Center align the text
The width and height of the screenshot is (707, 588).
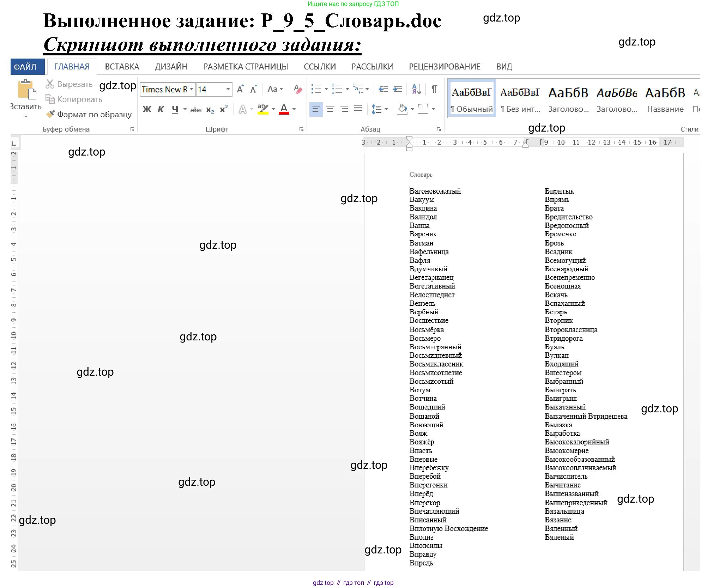click(330, 109)
